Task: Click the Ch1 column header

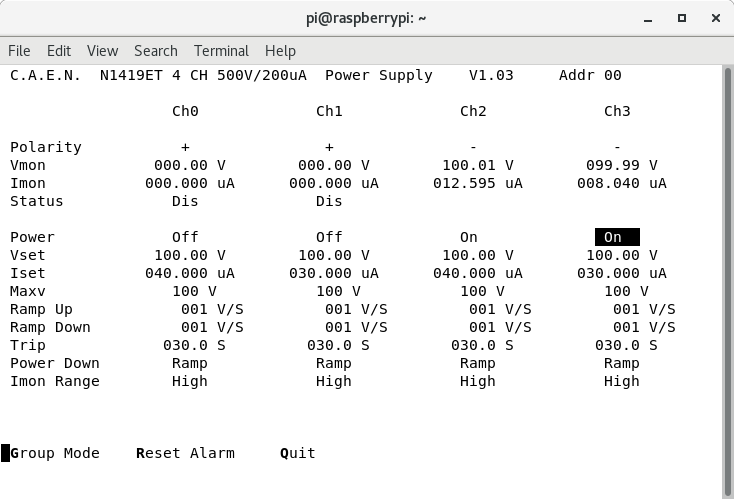Action: pyautogui.click(x=329, y=111)
